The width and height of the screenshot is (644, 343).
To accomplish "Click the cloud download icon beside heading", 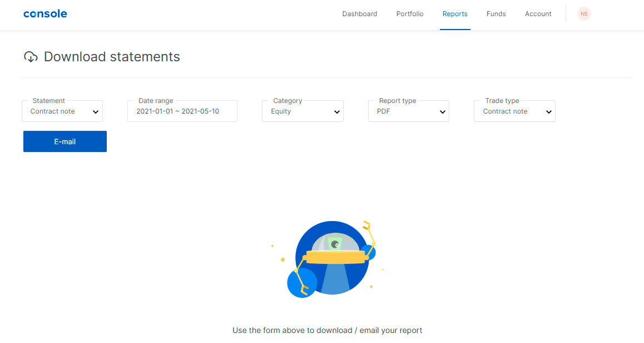I will pos(31,57).
